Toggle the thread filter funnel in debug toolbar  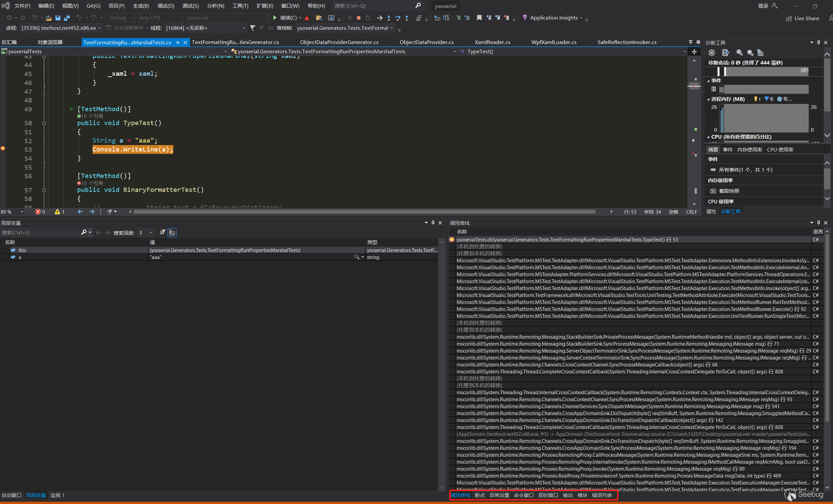(253, 28)
